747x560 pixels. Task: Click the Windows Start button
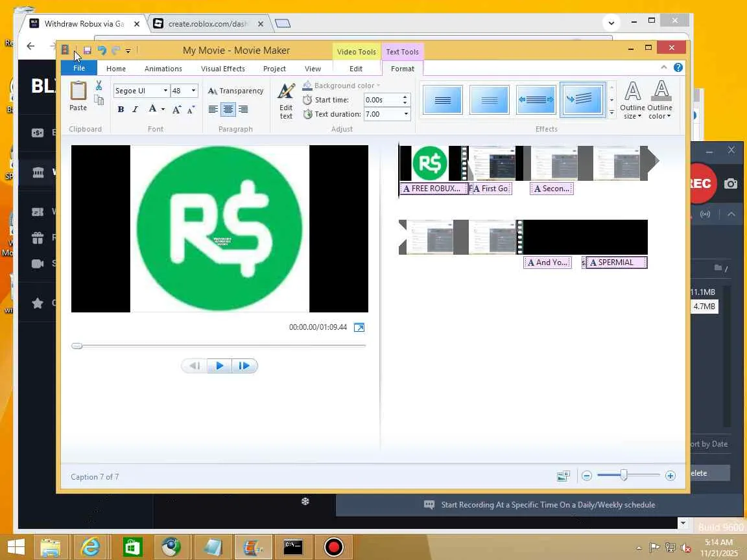coord(16,546)
